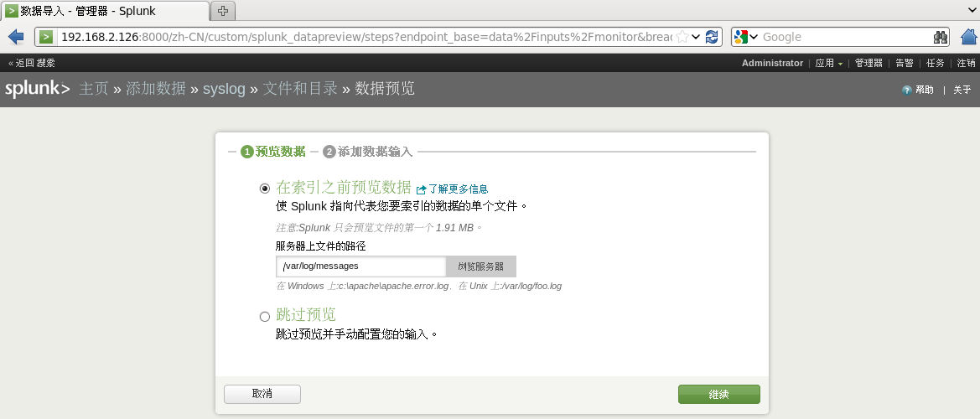Go to the syslog breadcrumb
The image size is (980, 419).
224,89
